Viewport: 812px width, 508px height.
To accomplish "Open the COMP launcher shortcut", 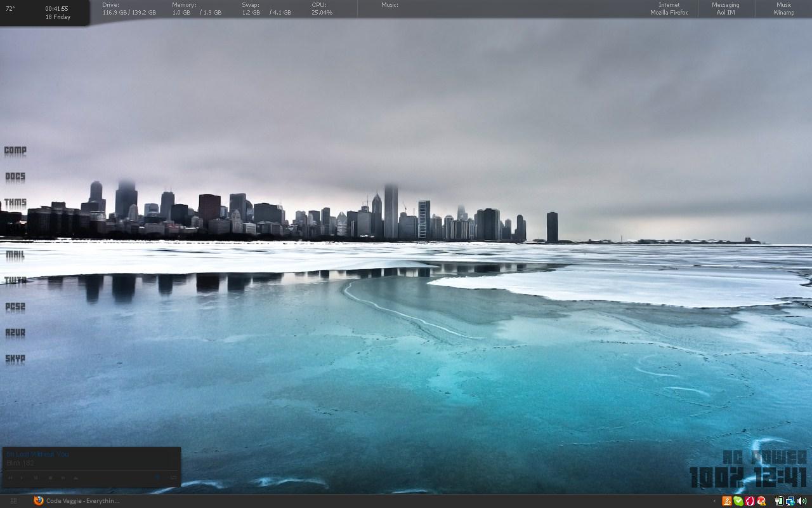I will point(15,151).
